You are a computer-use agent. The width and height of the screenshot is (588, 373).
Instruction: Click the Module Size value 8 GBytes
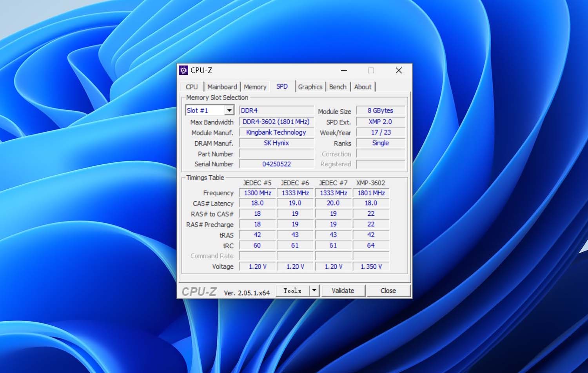click(381, 111)
